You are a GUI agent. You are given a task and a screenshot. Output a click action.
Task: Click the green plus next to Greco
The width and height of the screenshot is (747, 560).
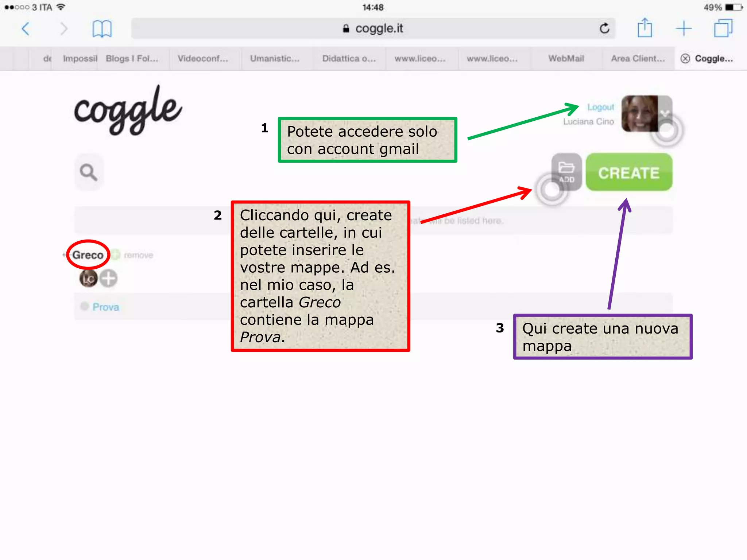(116, 254)
